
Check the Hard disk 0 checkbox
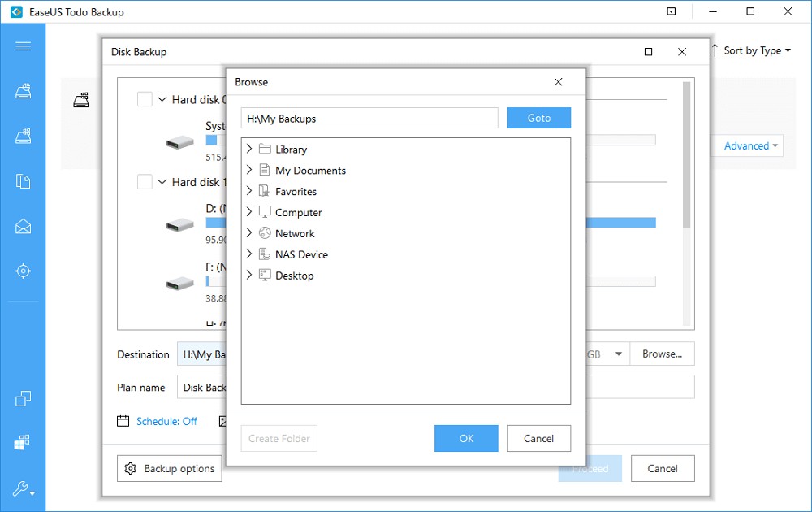coord(145,99)
